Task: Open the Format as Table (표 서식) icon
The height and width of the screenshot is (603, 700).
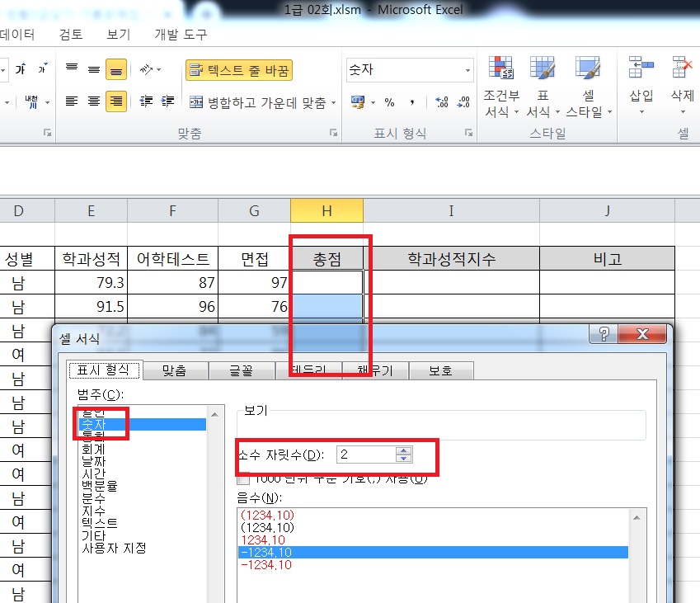Action: click(543, 69)
